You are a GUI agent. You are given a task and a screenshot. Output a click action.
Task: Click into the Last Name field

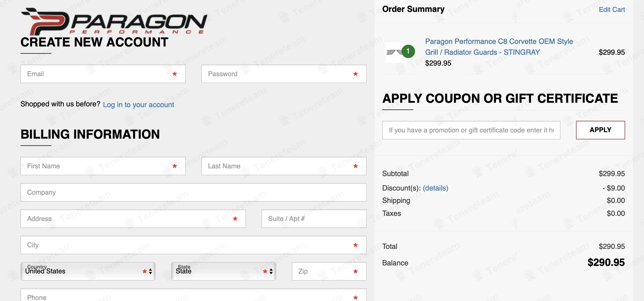coord(279,166)
